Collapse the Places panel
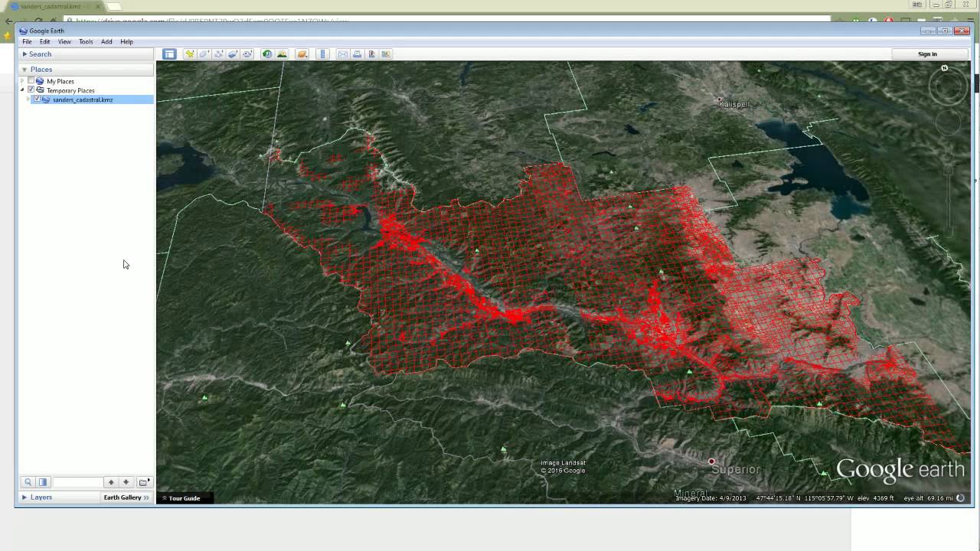This screenshot has width=980, height=551. click(24, 70)
